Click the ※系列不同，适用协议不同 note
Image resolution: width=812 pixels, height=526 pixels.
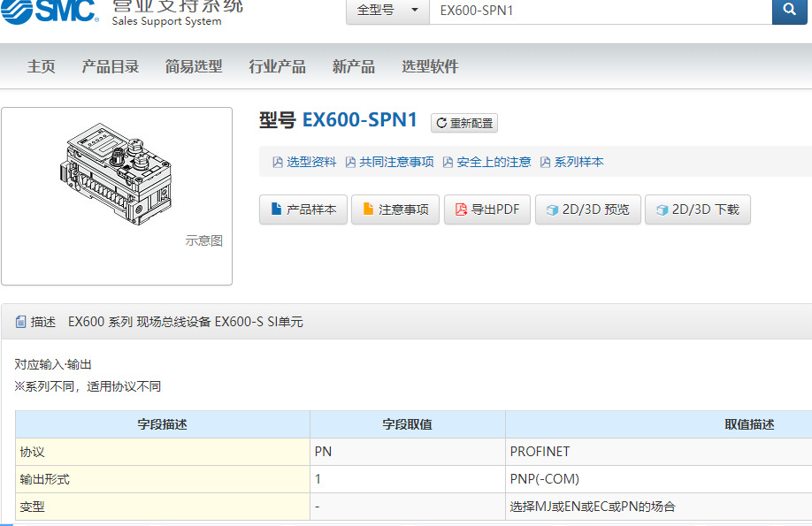coord(88,386)
